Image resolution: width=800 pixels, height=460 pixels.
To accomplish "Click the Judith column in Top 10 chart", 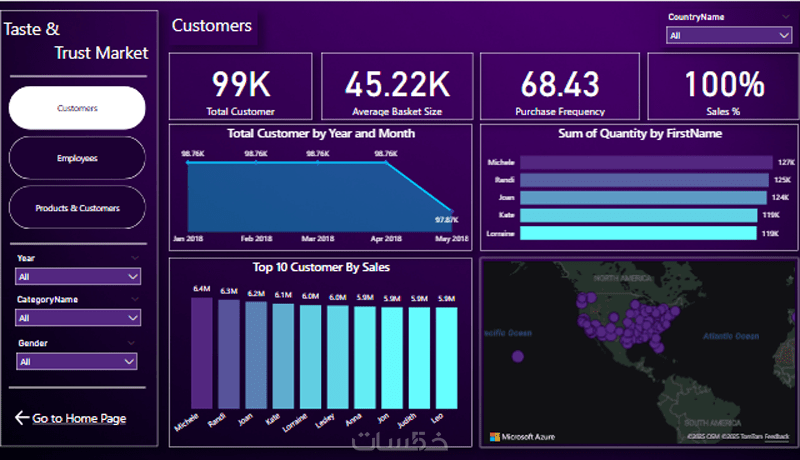I will 419,358.
